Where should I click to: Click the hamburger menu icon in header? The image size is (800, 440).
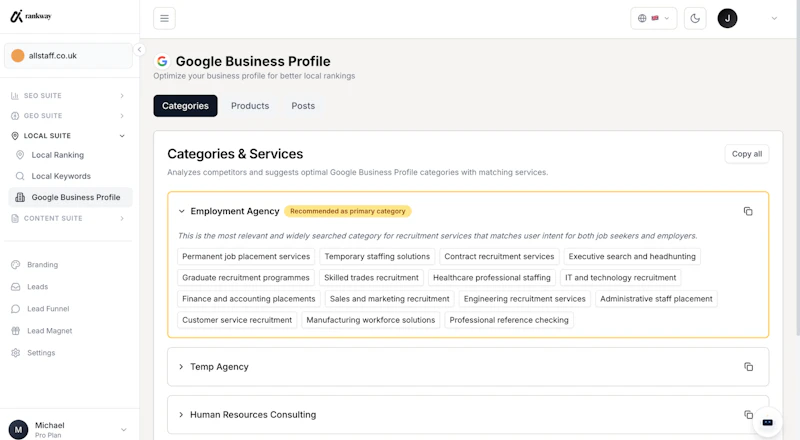point(164,18)
